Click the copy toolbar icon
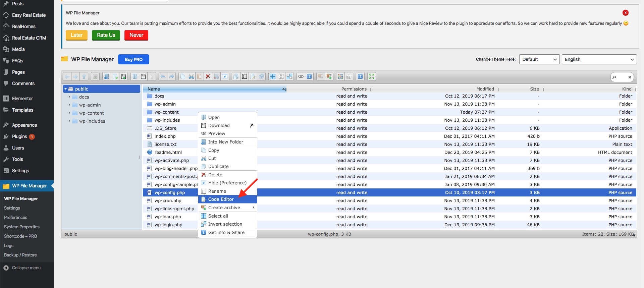The width and height of the screenshot is (644, 288). [x=183, y=76]
